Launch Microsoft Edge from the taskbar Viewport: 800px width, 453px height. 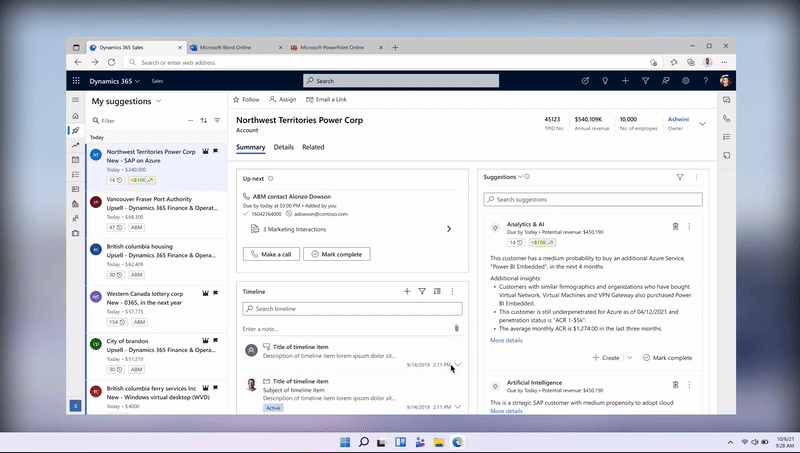coord(458,442)
